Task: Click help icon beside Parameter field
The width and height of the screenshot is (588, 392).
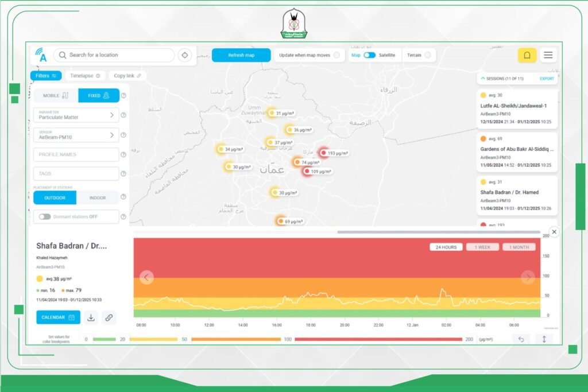Action: pos(123,115)
